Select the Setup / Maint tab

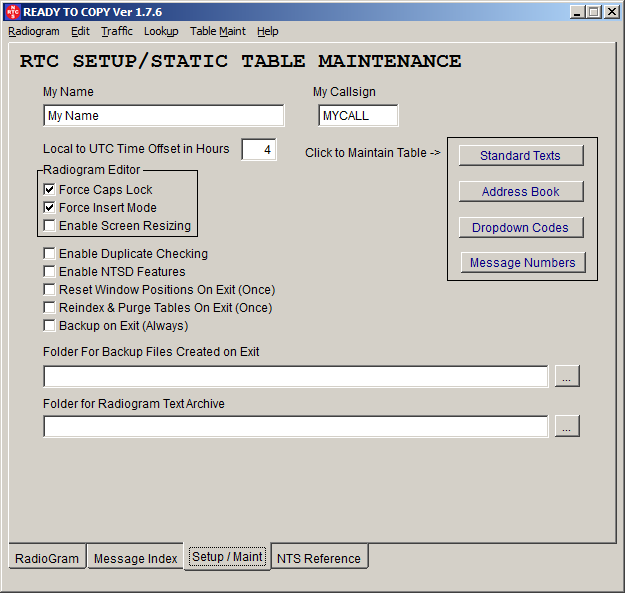(227, 556)
